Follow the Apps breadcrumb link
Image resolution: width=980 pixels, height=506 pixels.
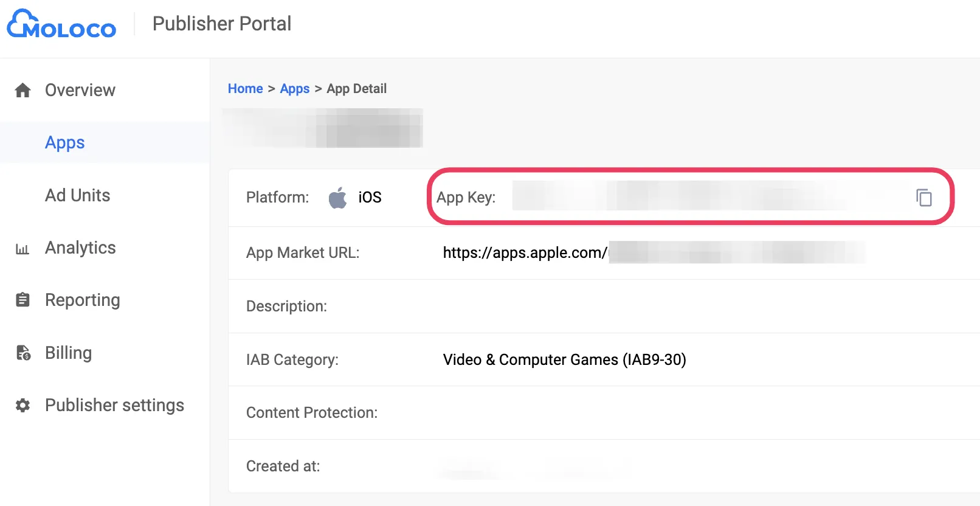295,89
